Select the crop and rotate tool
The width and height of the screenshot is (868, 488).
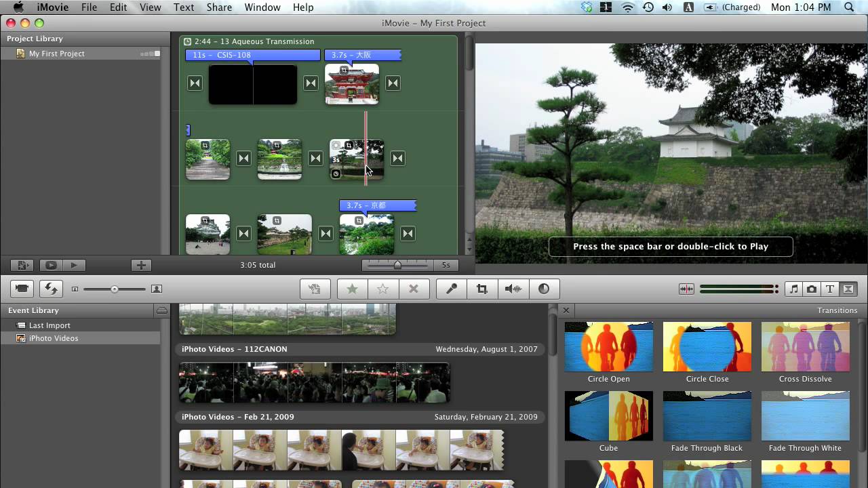click(482, 289)
